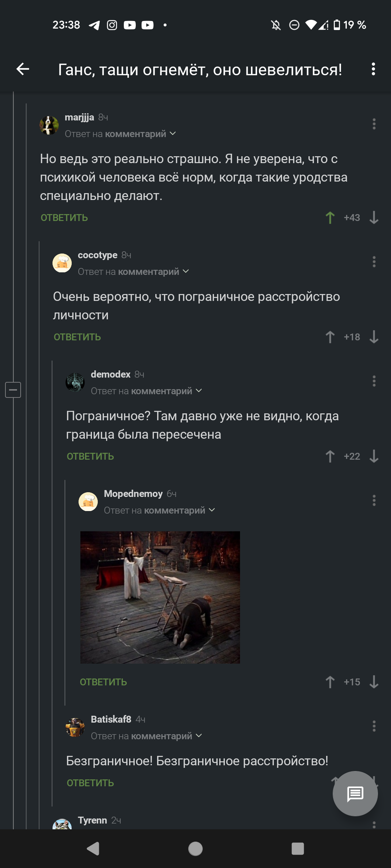
Task: Open options menu for cocotype's comment
Action: click(374, 262)
